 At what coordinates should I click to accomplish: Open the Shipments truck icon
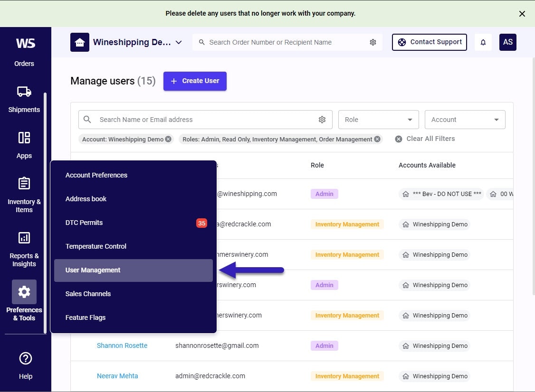(x=24, y=92)
